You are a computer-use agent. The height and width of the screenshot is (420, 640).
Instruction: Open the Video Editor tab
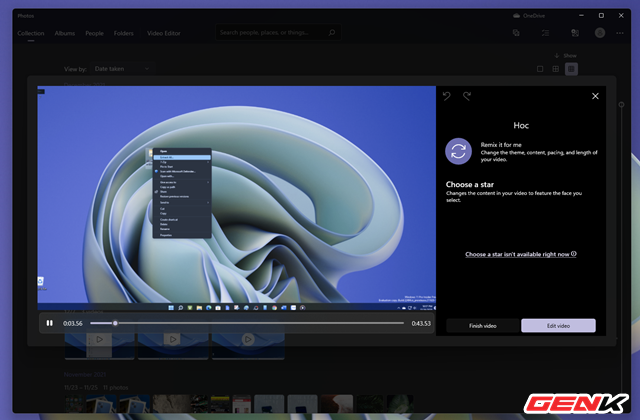[164, 33]
